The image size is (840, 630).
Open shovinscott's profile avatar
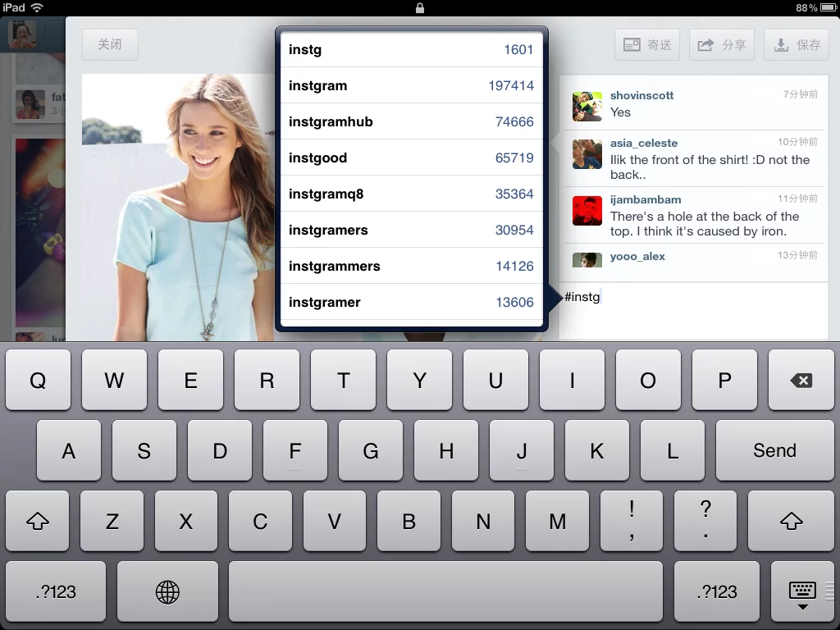point(587,106)
